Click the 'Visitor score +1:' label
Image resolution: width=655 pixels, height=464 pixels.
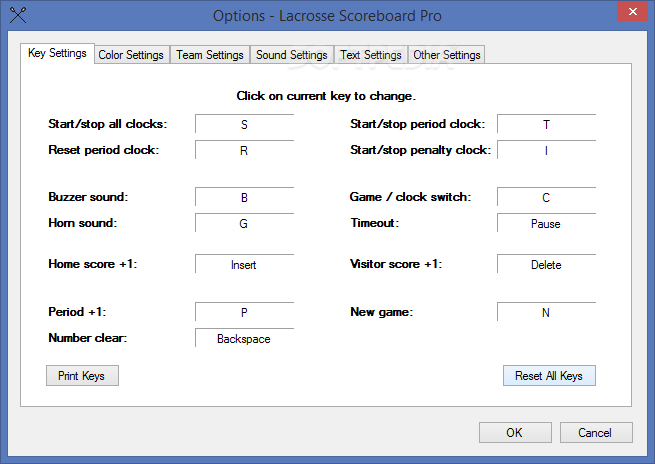[396, 264]
